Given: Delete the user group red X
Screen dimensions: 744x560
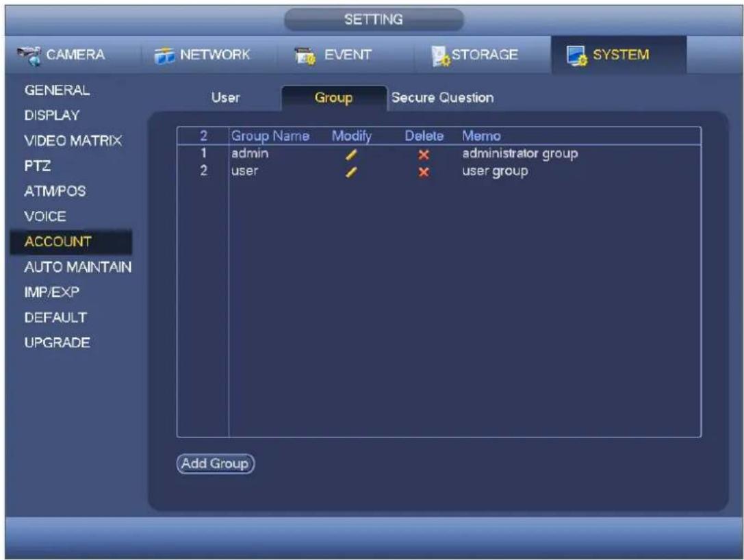Looking at the screenshot, I should tap(424, 172).
